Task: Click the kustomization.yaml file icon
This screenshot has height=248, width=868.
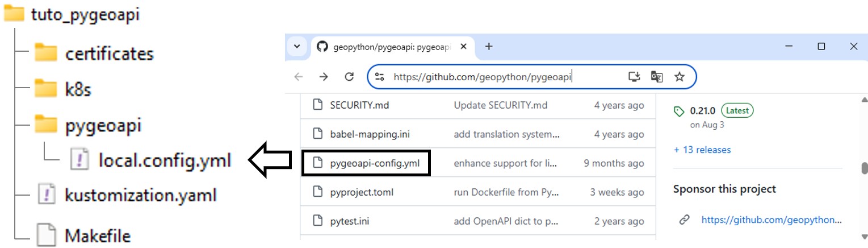Action: point(47,195)
